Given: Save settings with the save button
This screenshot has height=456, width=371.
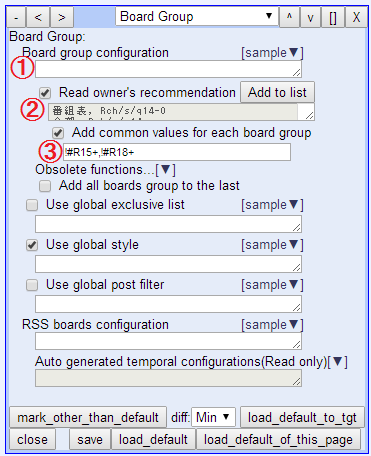Looking at the screenshot, I should click(x=90, y=439).
